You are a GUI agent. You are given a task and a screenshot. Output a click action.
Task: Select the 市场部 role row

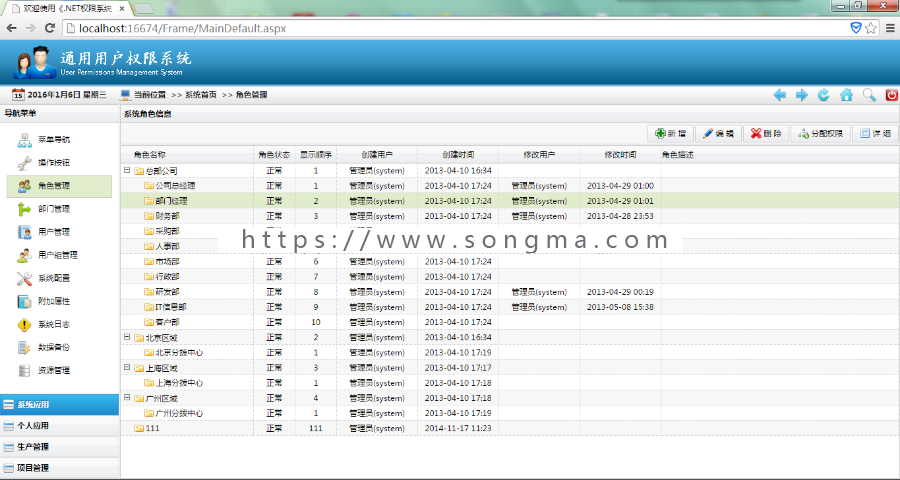[x=510, y=262]
